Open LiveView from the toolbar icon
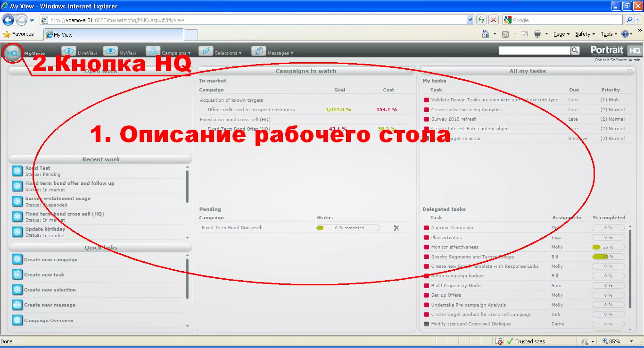Viewport: 644px width, 348px height. click(69, 51)
